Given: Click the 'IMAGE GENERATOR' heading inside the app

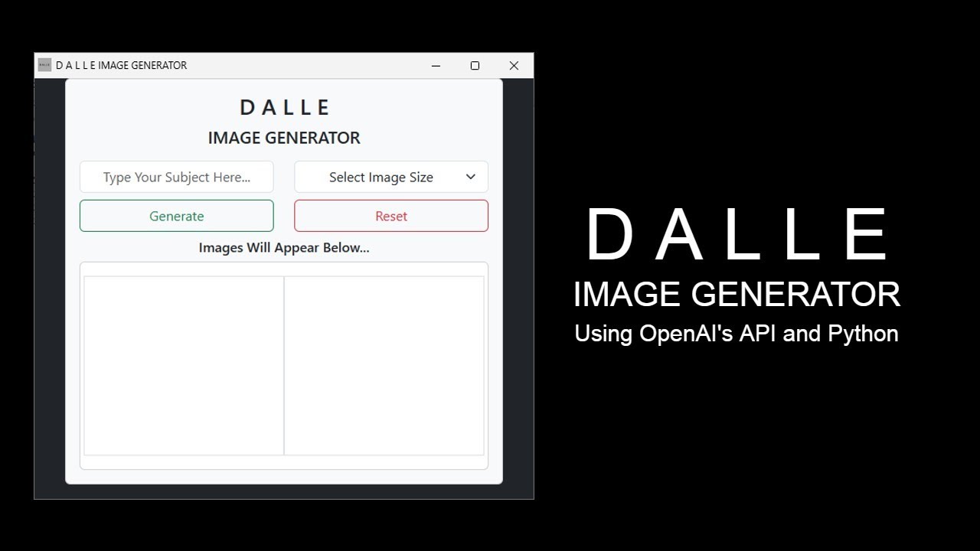Looking at the screenshot, I should [284, 139].
